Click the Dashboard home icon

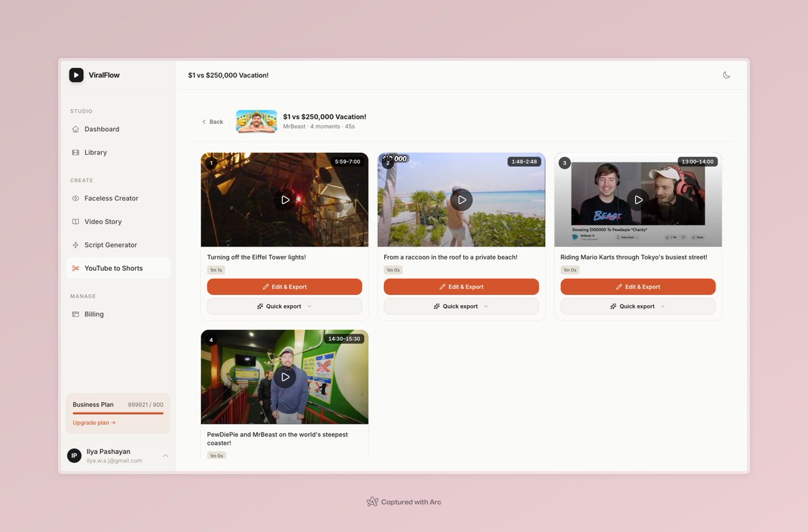(75, 129)
